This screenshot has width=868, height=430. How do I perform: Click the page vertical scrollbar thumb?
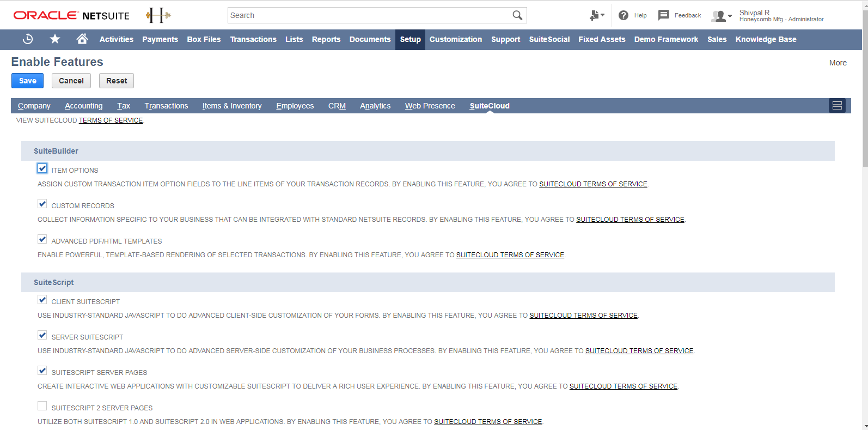pos(865,87)
